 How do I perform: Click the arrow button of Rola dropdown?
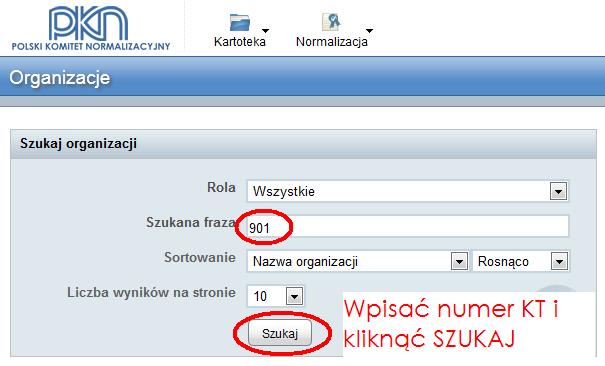click(x=558, y=191)
